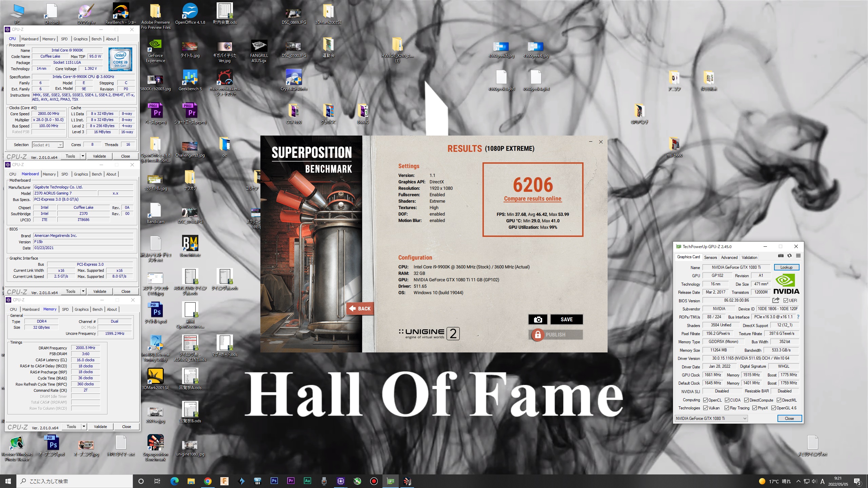Open the Geekbench 5 desktop icon
This screenshot has width=868, height=488.
[190, 81]
